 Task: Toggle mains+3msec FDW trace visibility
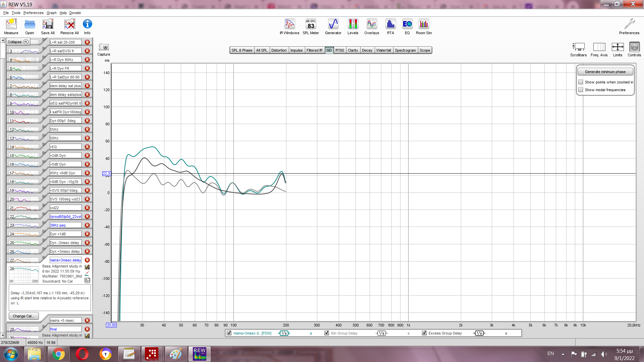coord(229,333)
